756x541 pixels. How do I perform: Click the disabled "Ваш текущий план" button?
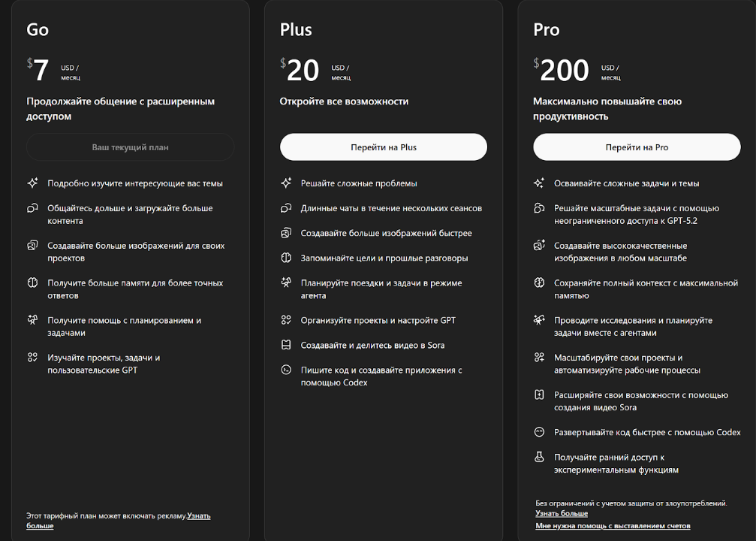click(130, 147)
